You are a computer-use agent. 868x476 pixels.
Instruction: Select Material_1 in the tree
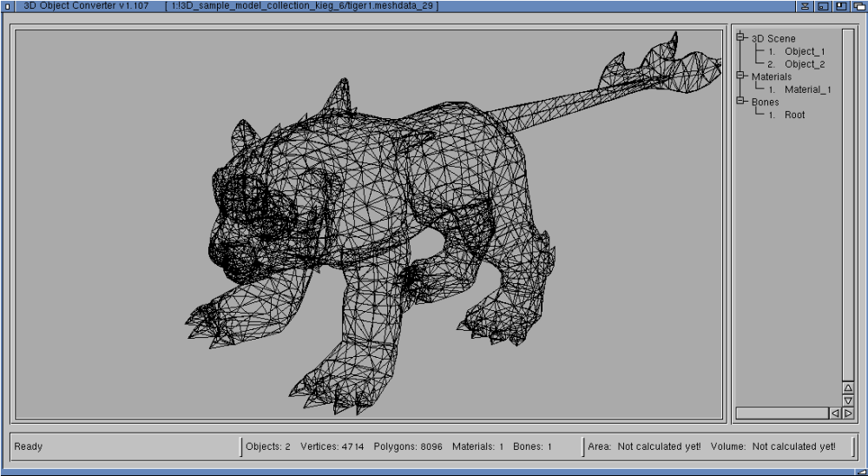tap(807, 89)
